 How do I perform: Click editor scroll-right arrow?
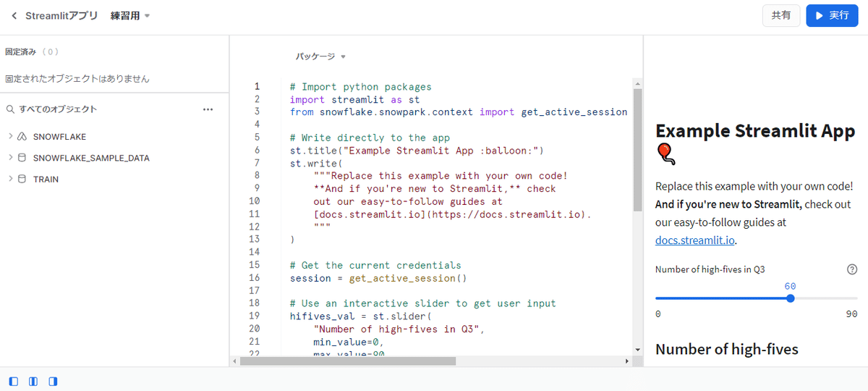(x=627, y=361)
